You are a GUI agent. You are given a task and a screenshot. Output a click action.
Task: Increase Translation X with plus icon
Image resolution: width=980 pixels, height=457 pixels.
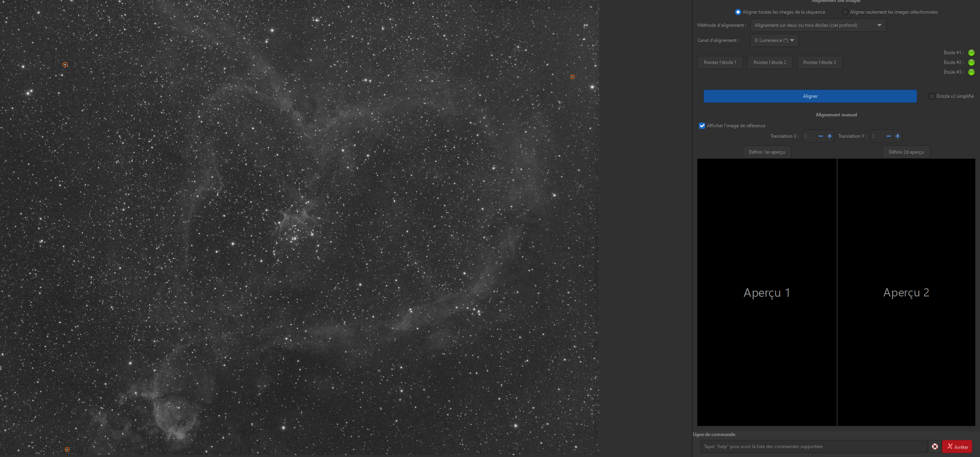point(830,136)
